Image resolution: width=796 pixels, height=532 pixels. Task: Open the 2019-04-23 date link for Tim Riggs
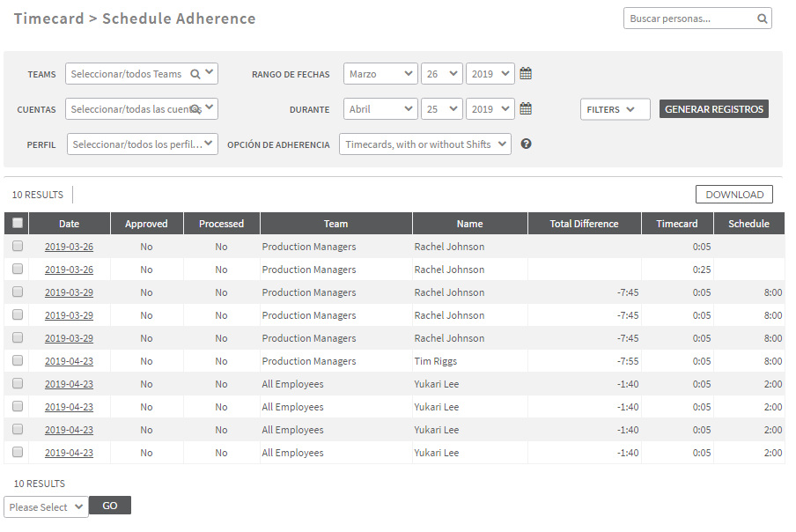69,361
